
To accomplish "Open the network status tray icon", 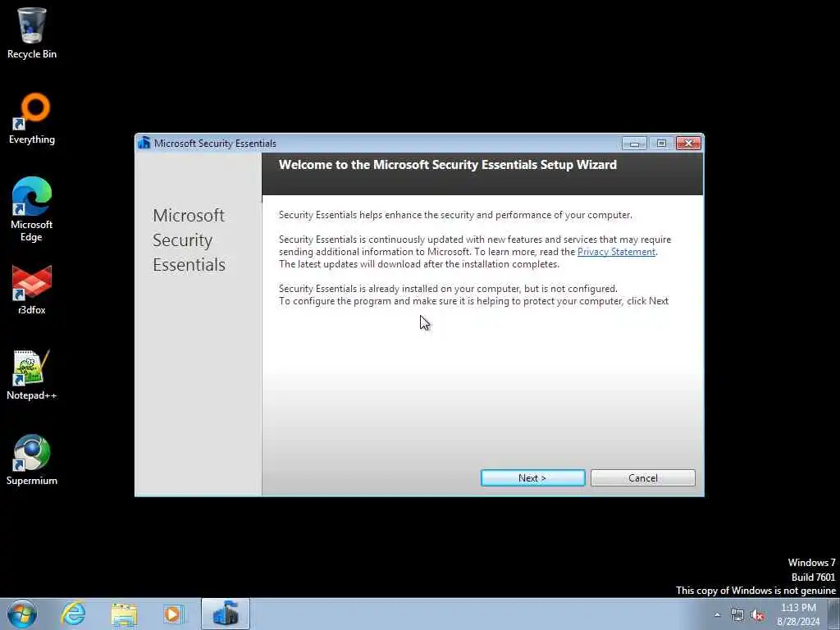I will tap(737, 615).
